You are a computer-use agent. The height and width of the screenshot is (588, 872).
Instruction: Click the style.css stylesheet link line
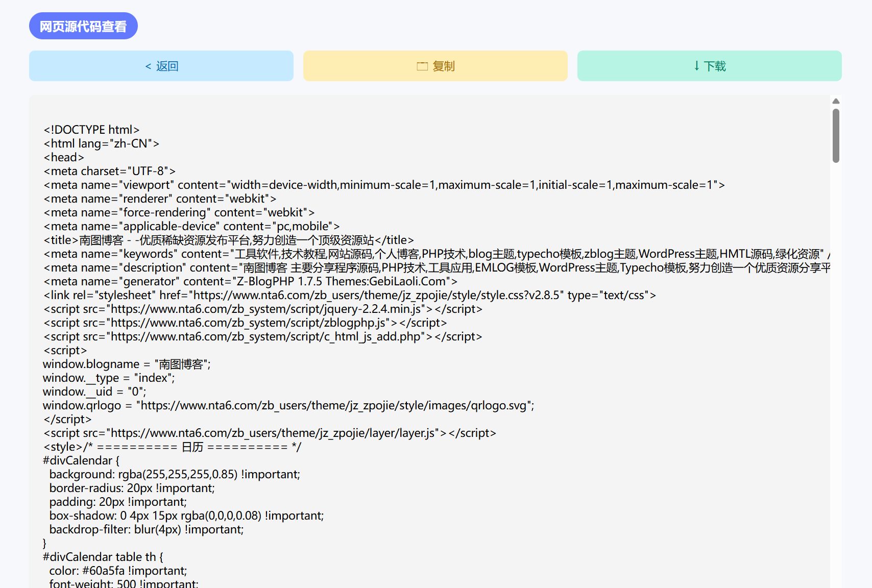click(350, 295)
